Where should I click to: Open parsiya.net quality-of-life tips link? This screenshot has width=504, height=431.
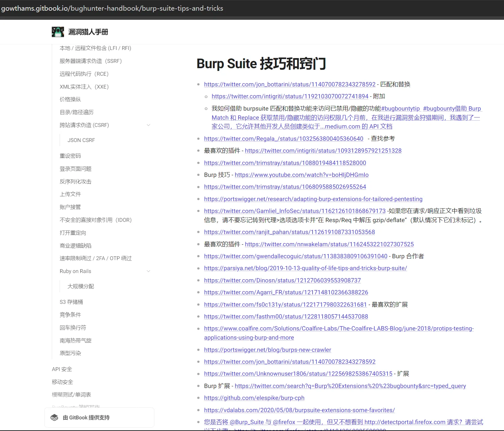tap(305, 268)
